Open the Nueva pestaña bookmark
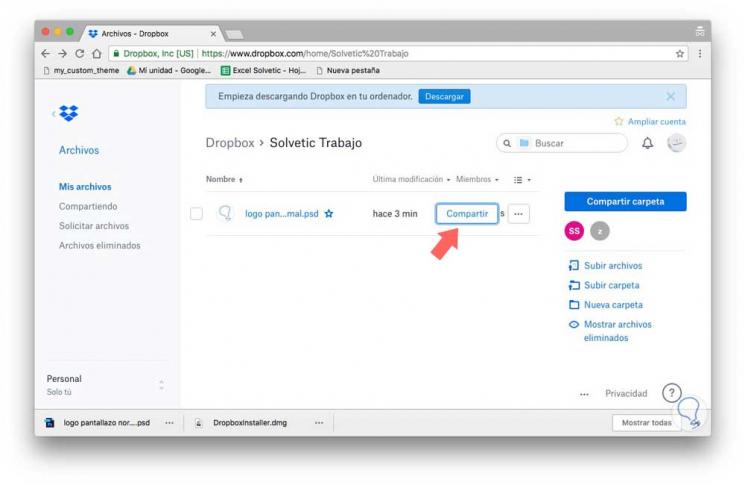 [348, 70]
